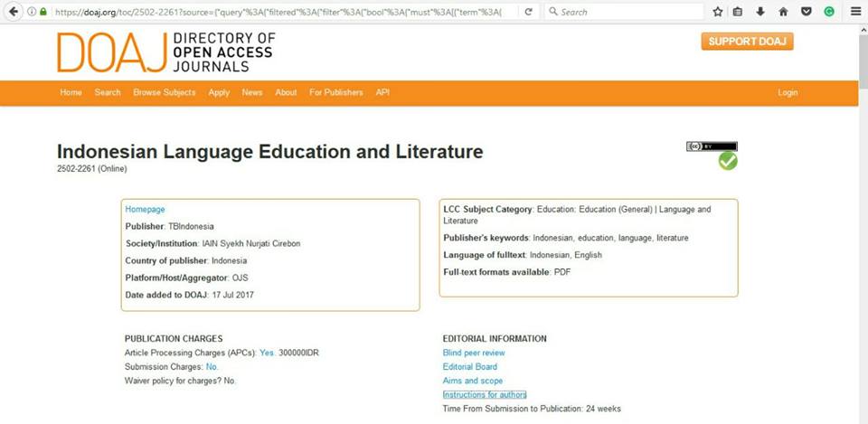This screenshot has width=868, height=424.
Task: Click the EDITORIAL INFORMATION heading
Action: (x=495, y=339)
